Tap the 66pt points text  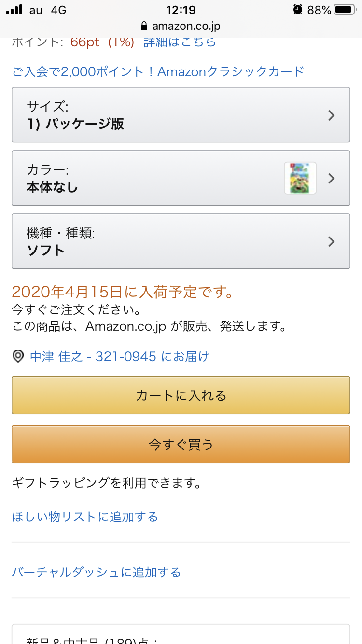point(84,42)
